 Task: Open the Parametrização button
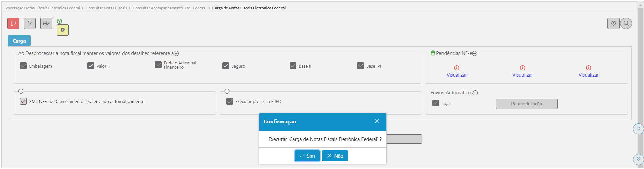pyautogui.click(x=526, y=104)
